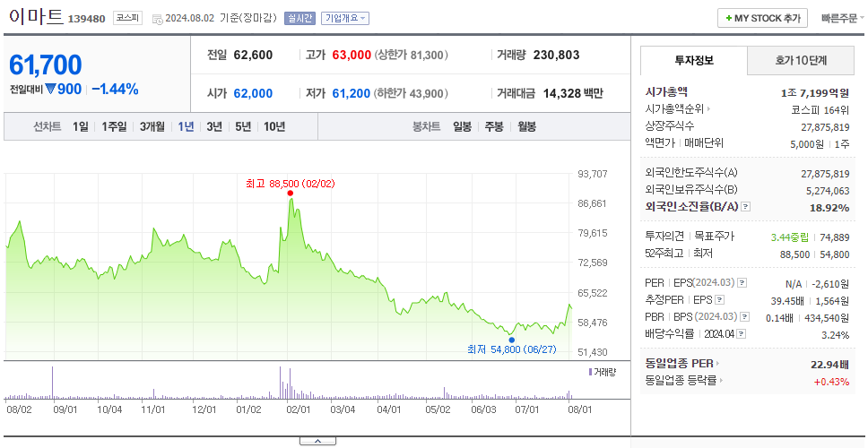Show the 월봉 candlestick chart
This screenshot has width=868, height=448.
click(x=526, y=126)
